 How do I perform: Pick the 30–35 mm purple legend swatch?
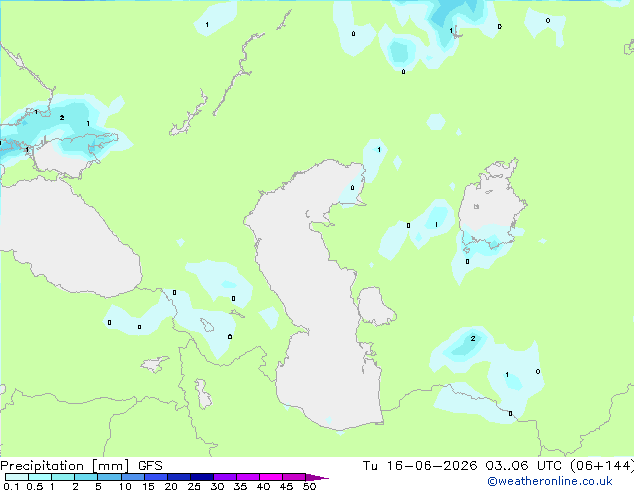[x=224, y=477]
